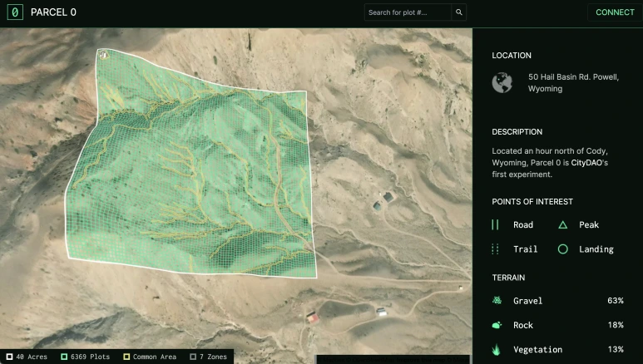Click the Trail label
This screenshot has height=364, width=643.
pos(526,249)
